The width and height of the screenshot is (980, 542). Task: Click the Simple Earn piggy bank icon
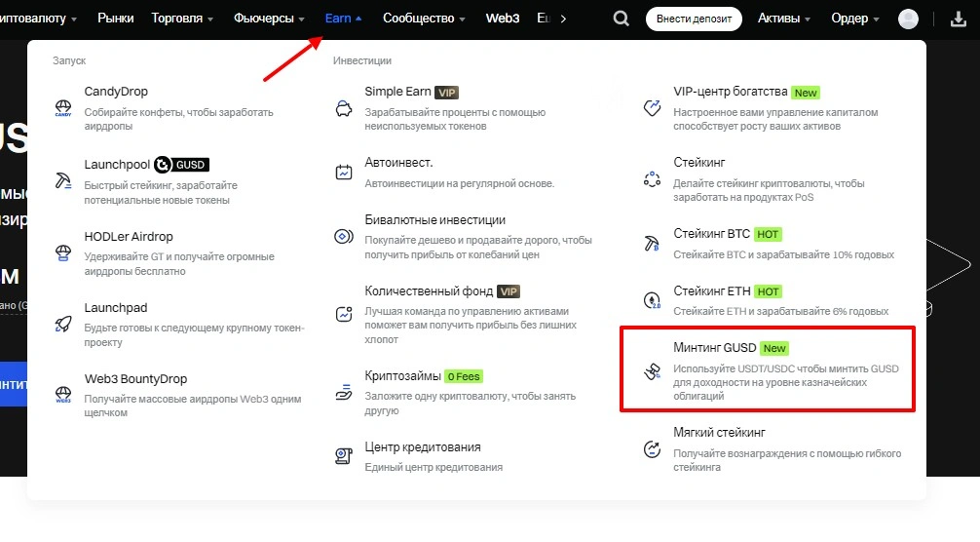(344, 108)
